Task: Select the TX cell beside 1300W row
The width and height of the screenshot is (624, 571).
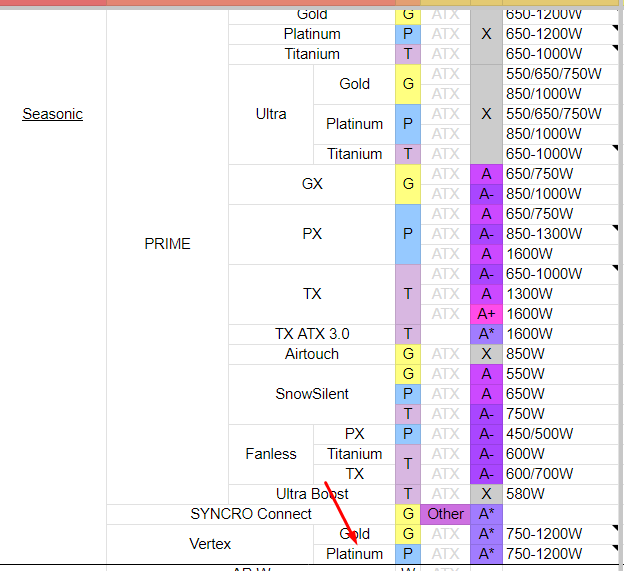Action: (x=312, y=294)
